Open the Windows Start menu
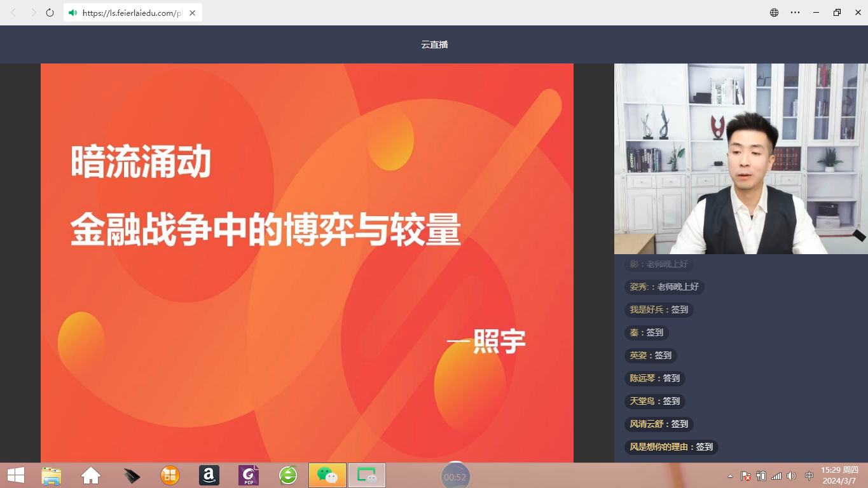Viewport: 868px width, 488px height. [16, 475]
